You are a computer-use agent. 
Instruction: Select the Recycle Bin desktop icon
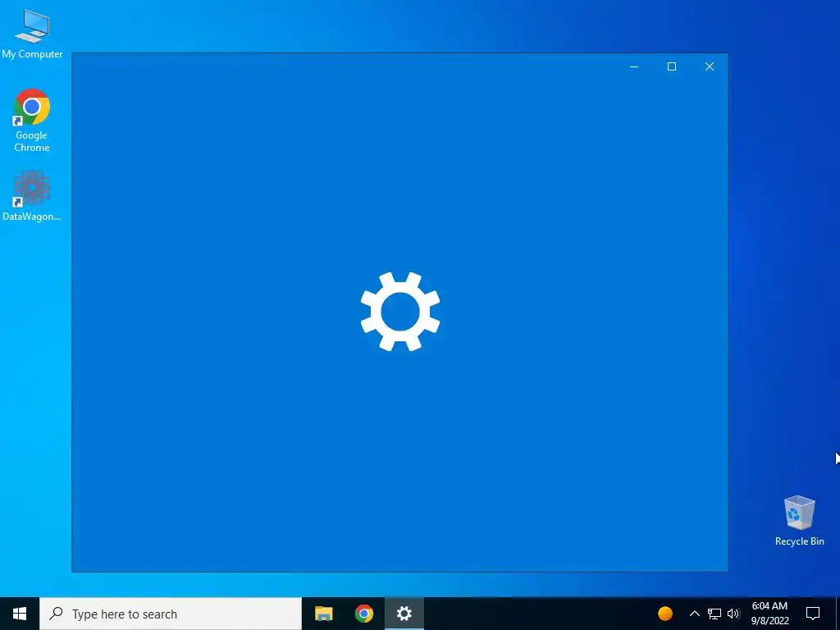tap(799, 521)
